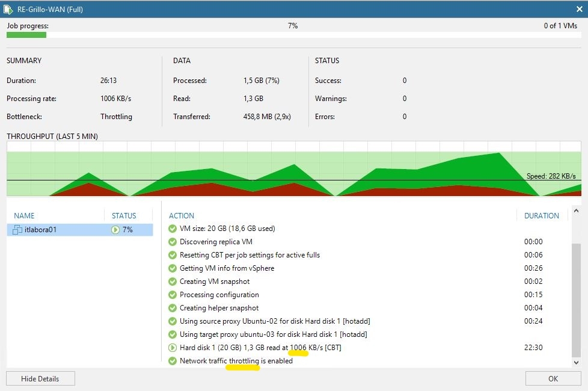Click success icon for source proxy Ubuntu-02
Viewport: 588px width, 391px height.
click(x=173, y=321)
